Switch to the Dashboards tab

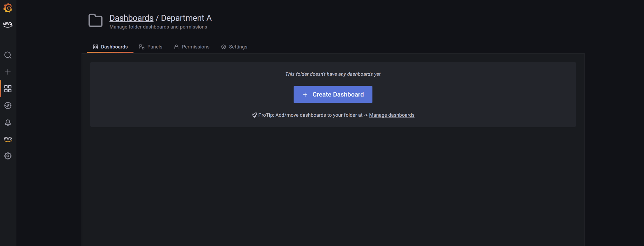(110, 47)
